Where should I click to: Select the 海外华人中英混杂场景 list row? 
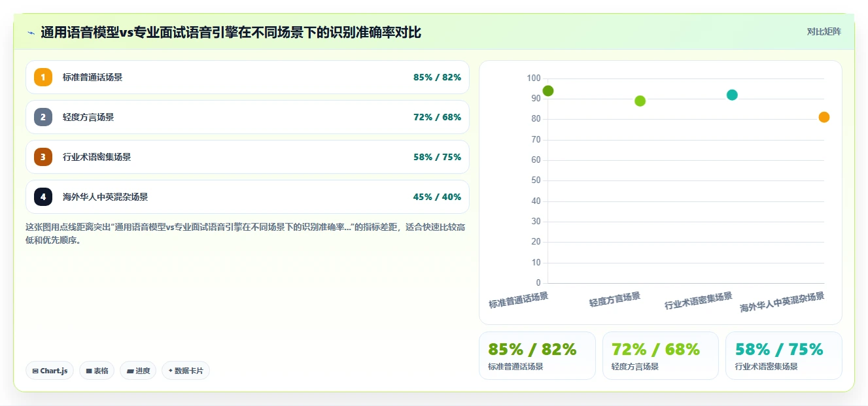[247, 197]
